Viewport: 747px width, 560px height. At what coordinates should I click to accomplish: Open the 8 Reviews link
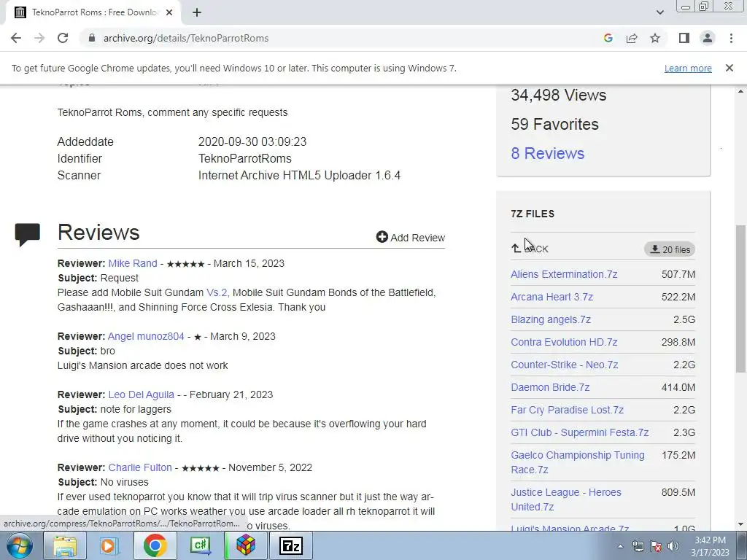547,153
